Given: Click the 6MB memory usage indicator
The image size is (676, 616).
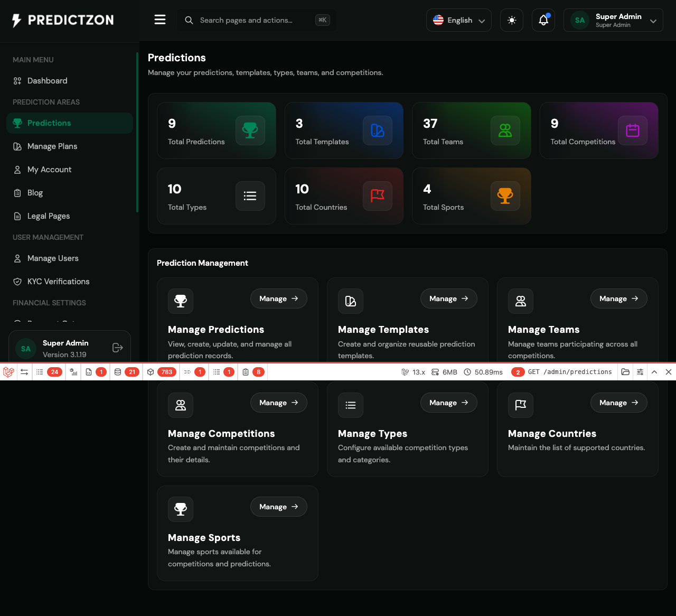Looking at the screenshot, I should pyautogui.click(x=444, y=372).
